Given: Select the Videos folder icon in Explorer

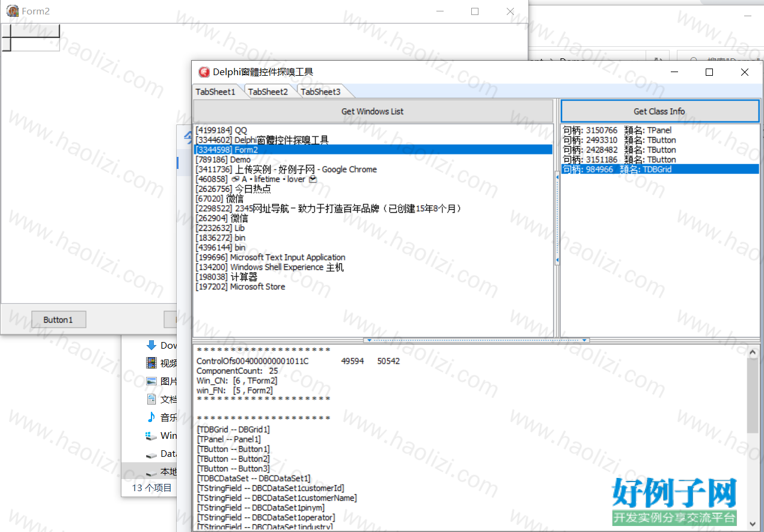Looking at the screenshot, I should (x=151, y=362).
